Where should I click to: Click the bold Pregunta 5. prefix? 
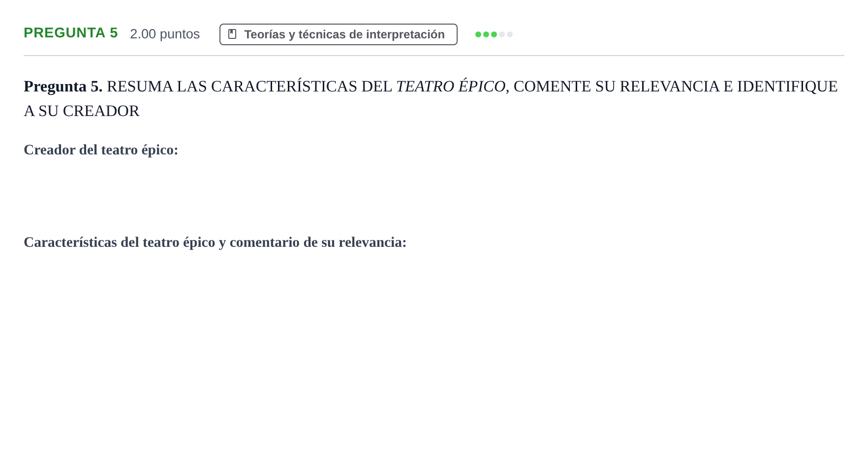coord(63,86)
